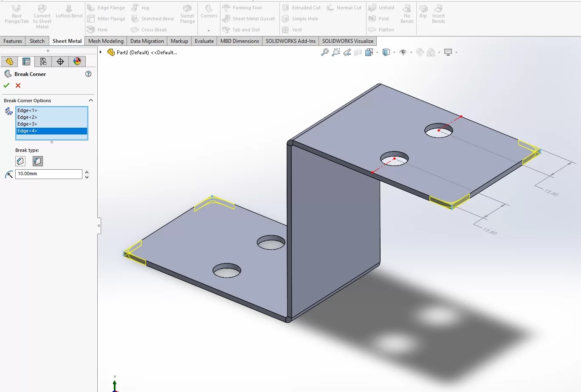Collapse the Break Corner Options group

91,100
